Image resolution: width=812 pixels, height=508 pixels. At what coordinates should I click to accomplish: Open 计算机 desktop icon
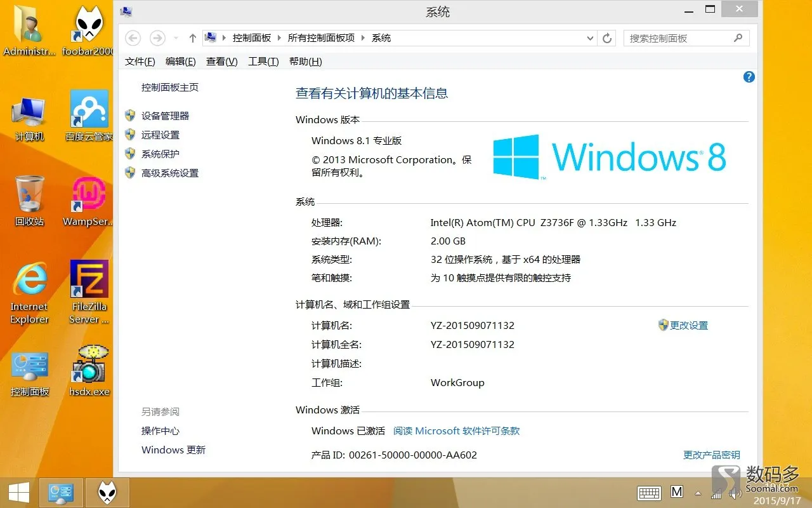click(29, 119)
